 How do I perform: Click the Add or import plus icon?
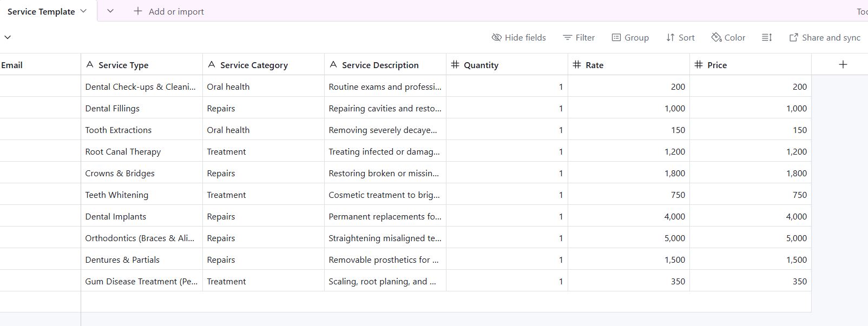click(138, 11)
